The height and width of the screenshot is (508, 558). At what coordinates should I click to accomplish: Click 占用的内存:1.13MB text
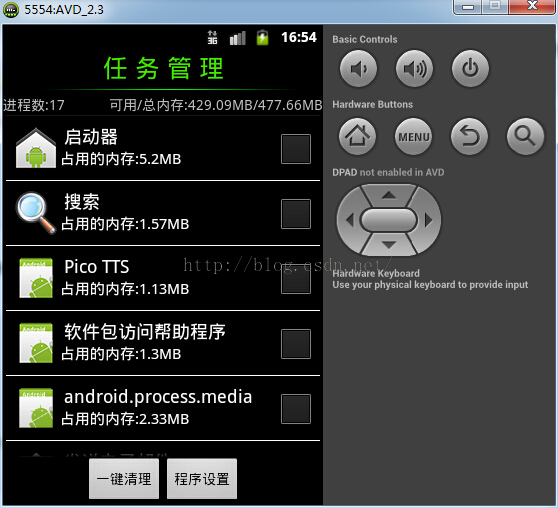coord(125,289)
